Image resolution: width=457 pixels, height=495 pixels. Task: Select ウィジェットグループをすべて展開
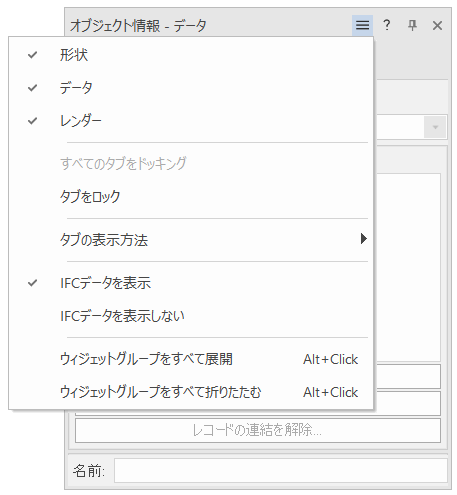point(191,359)
